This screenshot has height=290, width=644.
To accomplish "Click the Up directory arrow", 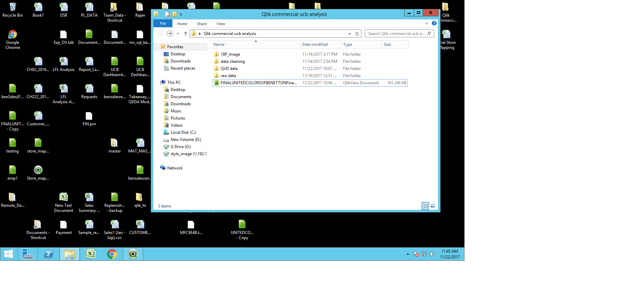I will 185,34.
